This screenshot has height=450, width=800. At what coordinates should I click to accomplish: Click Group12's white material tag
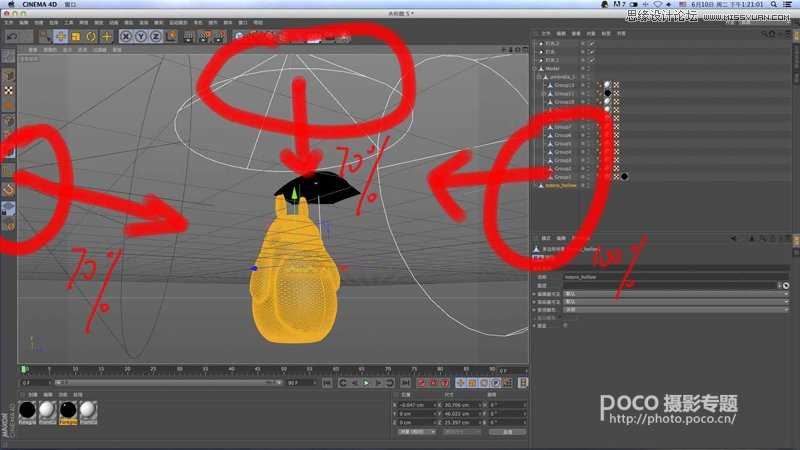[x=607, y=85]
